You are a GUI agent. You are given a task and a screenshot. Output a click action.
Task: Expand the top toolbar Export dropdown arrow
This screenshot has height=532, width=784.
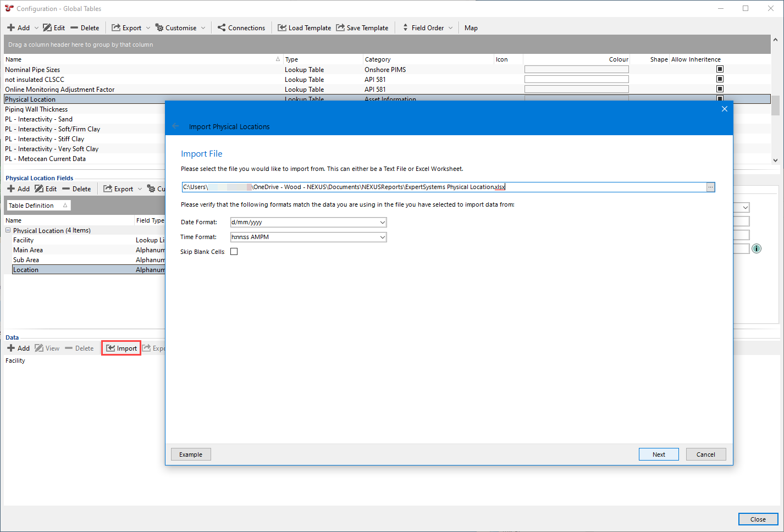(148, 27)
